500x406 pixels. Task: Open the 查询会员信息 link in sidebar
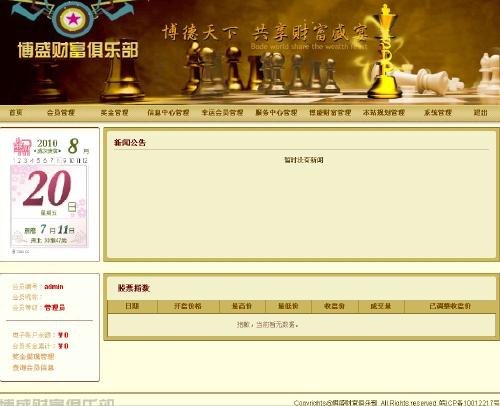[33, 367]
